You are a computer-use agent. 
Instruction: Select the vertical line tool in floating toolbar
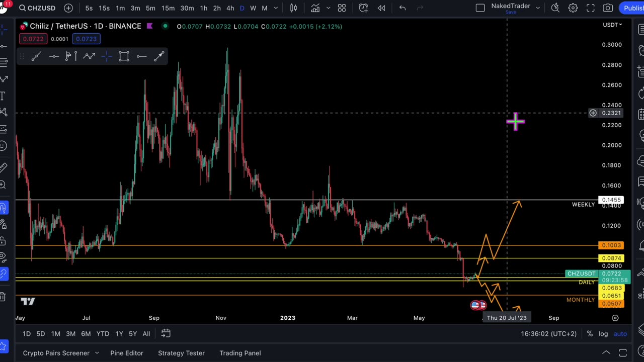[75, 56]
